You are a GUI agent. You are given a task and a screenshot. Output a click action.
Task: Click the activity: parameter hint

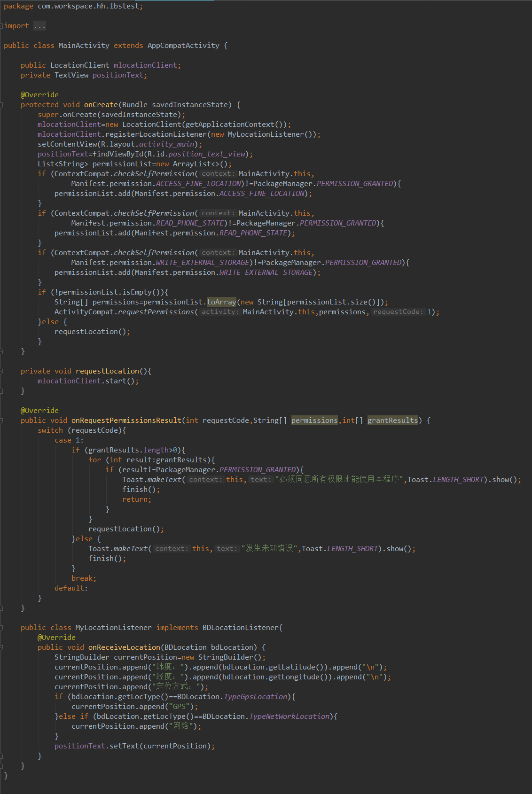point(220,312)
